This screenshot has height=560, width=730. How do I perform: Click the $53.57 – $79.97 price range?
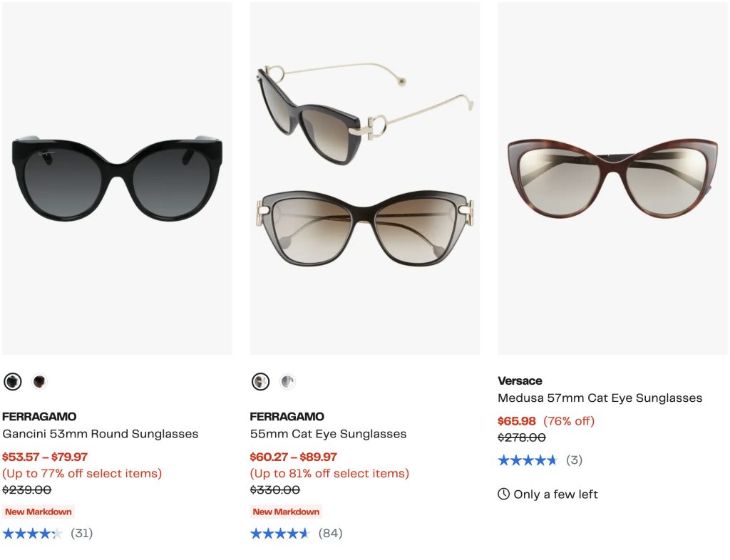pos(45,457)
